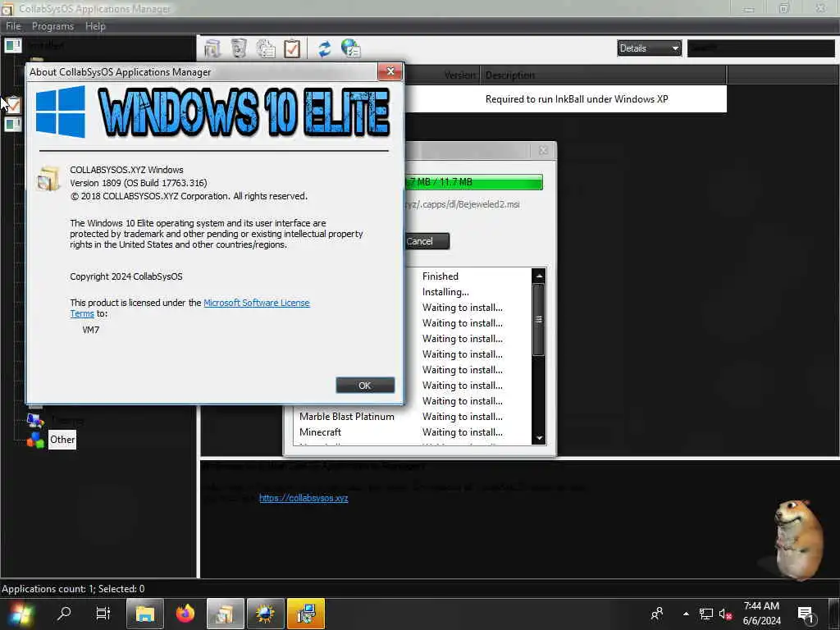Launch Firefox from the taskbar
The image size is (840, 630).
click(x=185, y=614)
